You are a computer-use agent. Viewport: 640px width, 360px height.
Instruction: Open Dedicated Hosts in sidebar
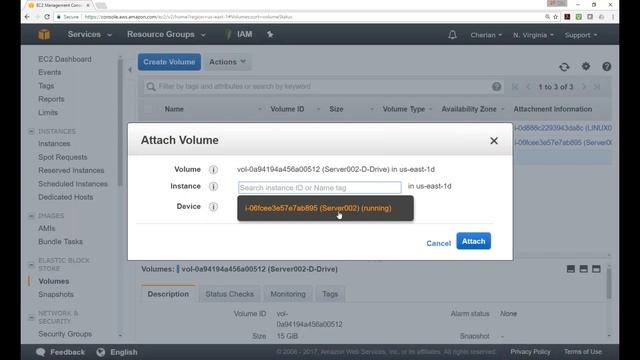66,197
